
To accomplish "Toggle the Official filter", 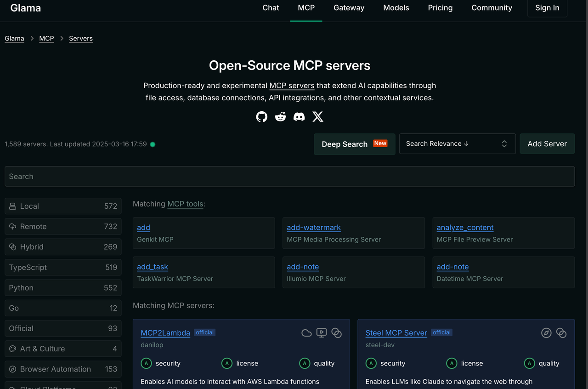I will [x=63, y=328].
